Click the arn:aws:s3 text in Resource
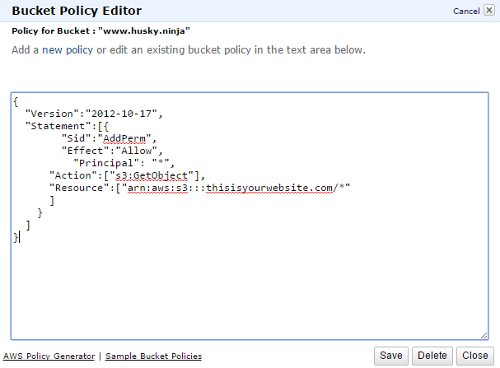 tap(158, 188)
